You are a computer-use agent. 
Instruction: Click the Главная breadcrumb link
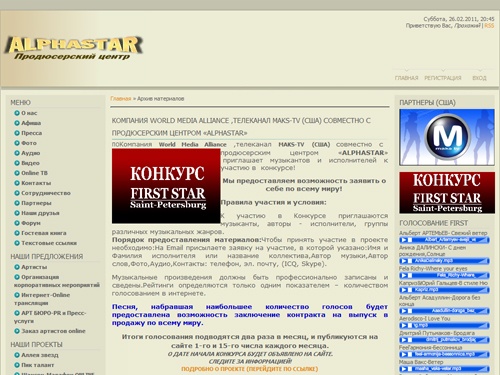tap(121, 99)
